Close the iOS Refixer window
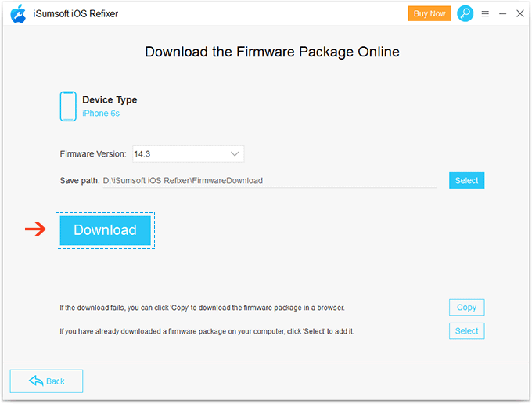532x404 pixels. 520,13
